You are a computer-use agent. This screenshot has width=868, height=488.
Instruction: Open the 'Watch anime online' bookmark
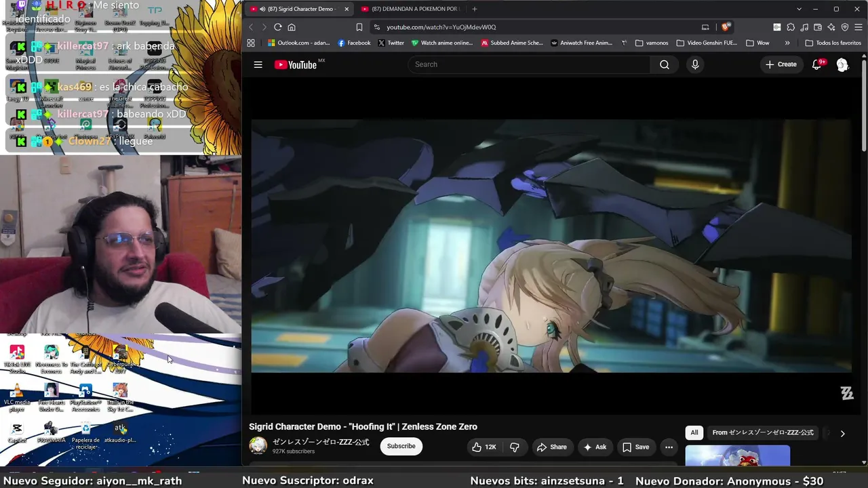(x=442, y=43)
